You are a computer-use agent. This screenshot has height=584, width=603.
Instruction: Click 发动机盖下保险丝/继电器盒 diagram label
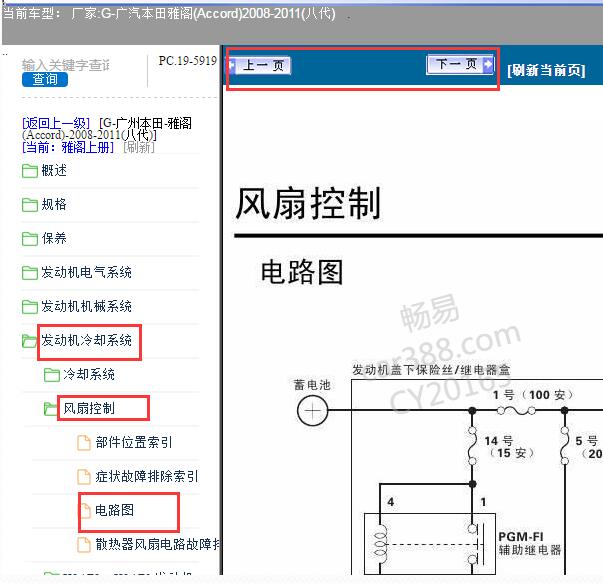431,370
